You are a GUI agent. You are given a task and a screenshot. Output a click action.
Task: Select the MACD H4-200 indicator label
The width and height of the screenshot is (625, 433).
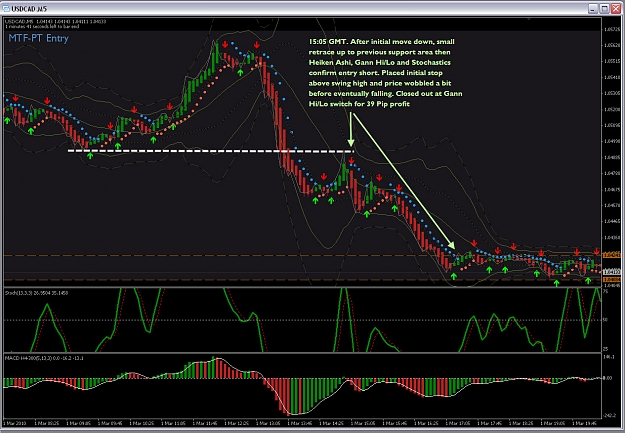(44, 358)
